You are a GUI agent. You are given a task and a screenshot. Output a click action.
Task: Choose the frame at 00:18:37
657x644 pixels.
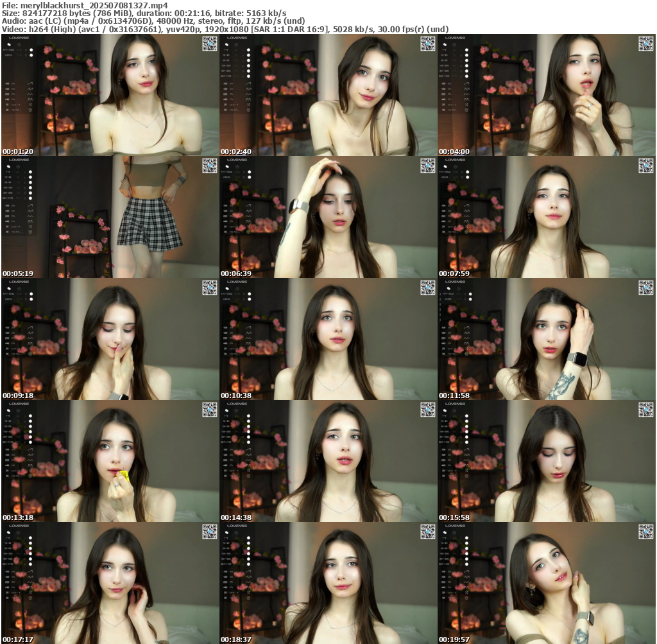click(328, 583)
